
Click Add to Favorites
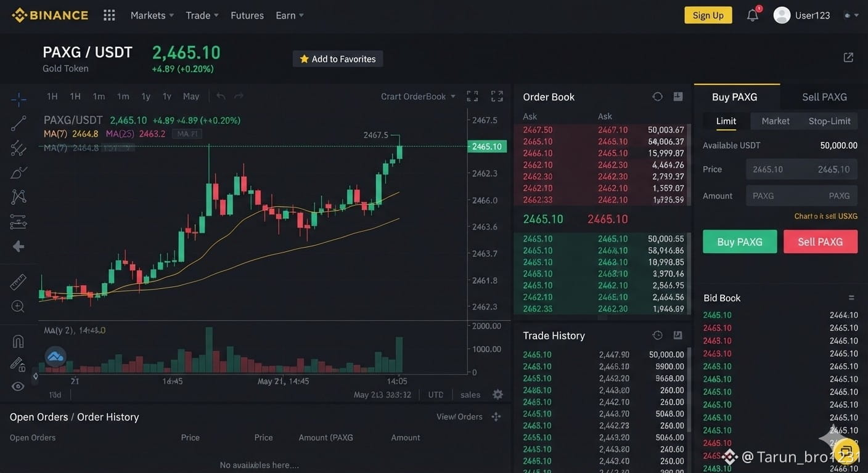click(338, 59)
